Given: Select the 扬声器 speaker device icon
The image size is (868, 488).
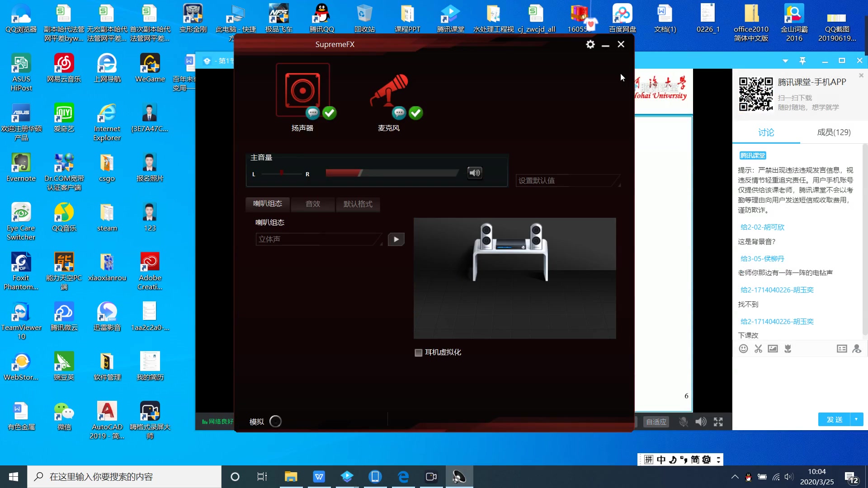Looking at the screenshot, I should point(302,90).
